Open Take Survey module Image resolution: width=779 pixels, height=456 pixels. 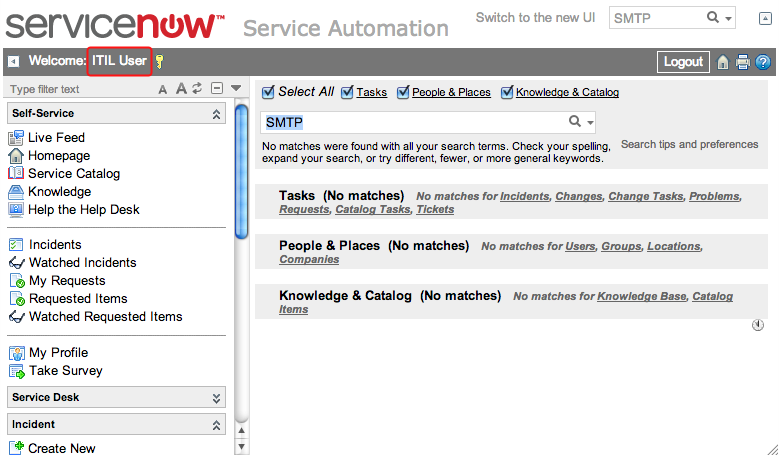coord(66,371)
